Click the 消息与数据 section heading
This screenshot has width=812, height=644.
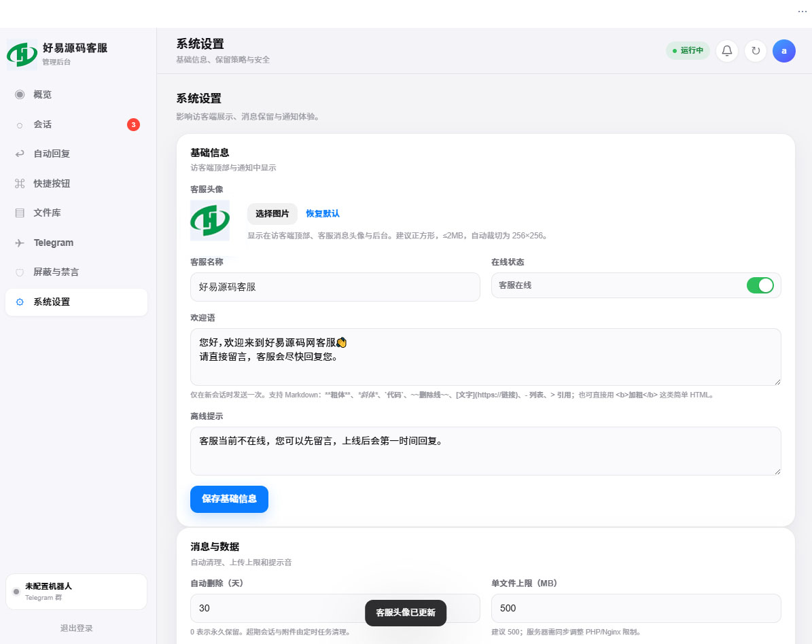point(215,547)
